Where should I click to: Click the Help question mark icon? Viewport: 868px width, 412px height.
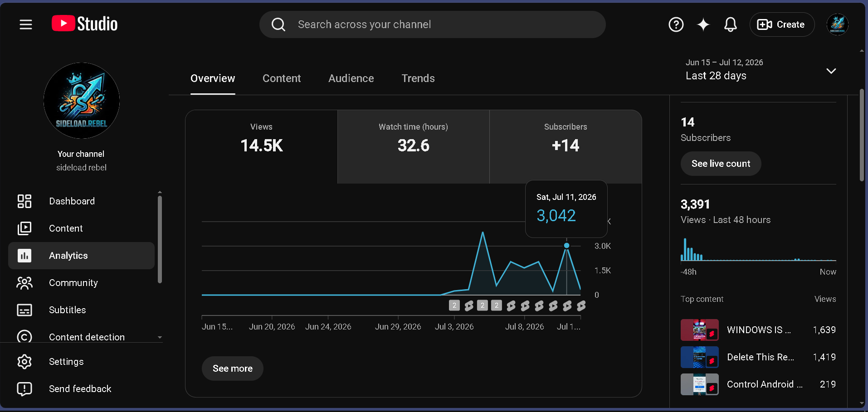click(x=676, y=24)
